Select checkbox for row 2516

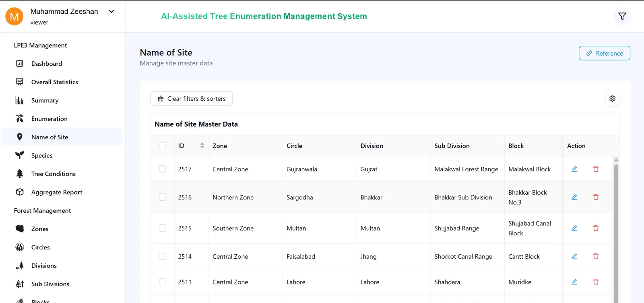click(163, 197)
